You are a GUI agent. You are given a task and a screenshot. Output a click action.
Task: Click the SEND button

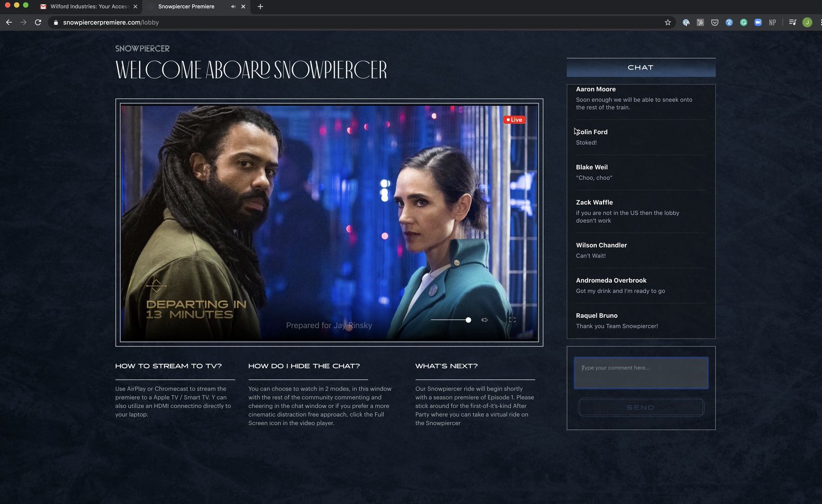[641, 408]
